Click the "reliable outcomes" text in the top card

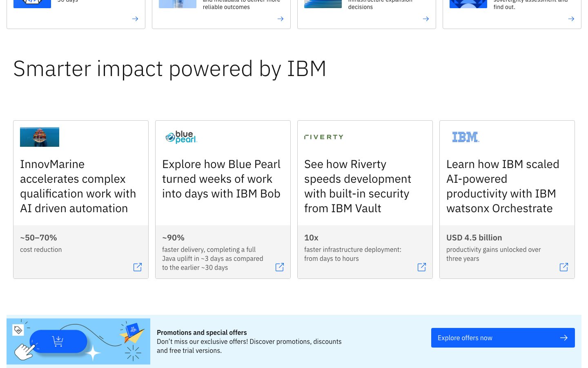coord(226,7)
